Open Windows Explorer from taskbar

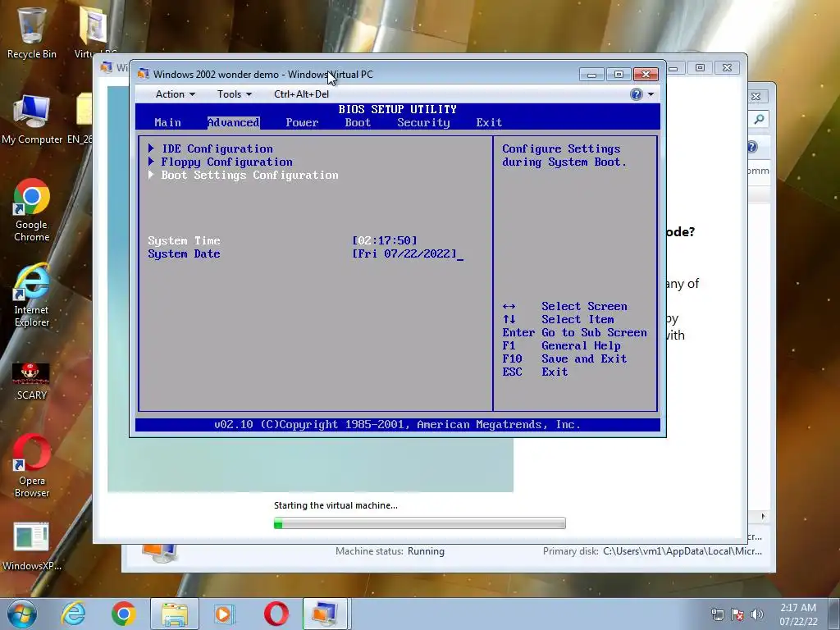[x=175, y=614]
